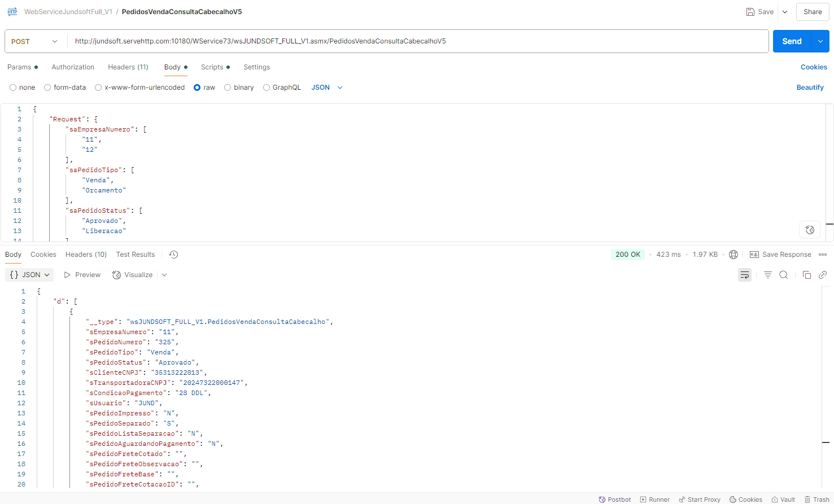The image size is (834, 504).
Task: Expand the POST method dropdown
Action: click(x=35, y=41)
